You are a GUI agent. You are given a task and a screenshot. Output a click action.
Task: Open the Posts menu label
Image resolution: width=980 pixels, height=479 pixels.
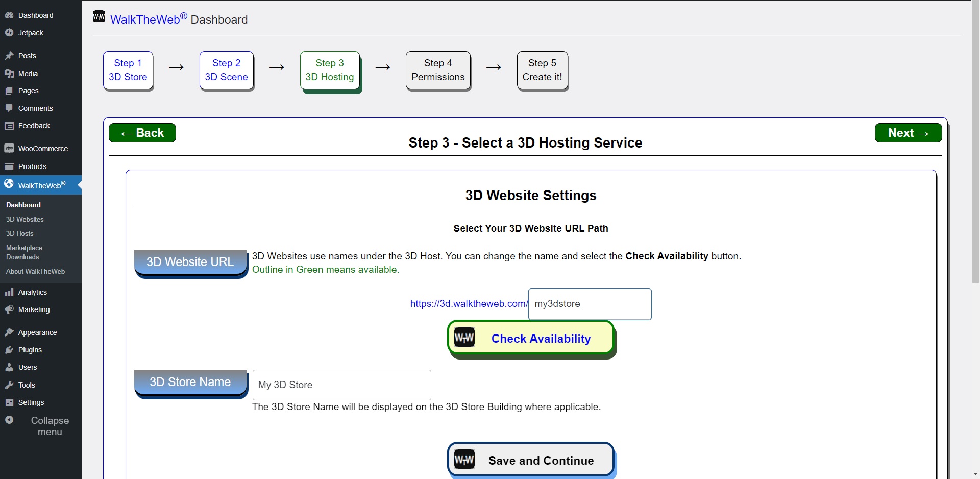click(x=27, y=56)
